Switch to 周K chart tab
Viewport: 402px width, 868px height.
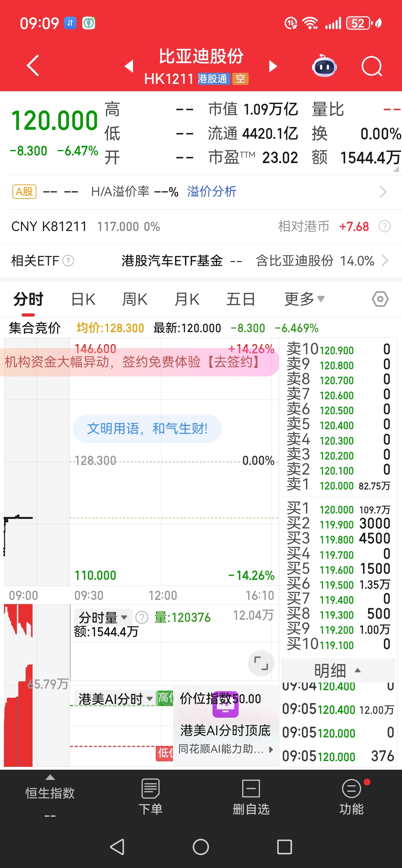pos(135,299)
